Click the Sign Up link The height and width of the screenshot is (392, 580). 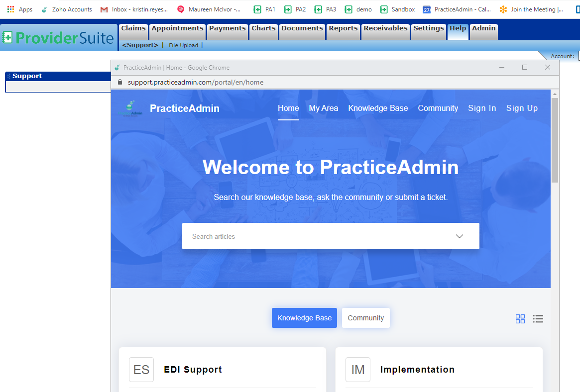522,108
